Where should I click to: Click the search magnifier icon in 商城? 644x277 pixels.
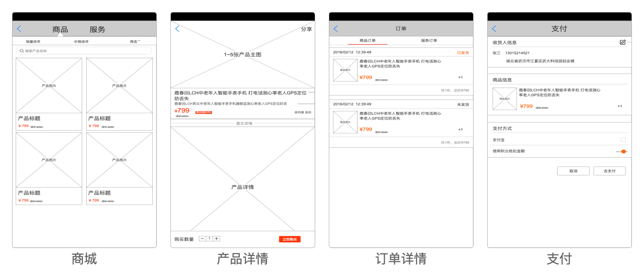[22, 51]
